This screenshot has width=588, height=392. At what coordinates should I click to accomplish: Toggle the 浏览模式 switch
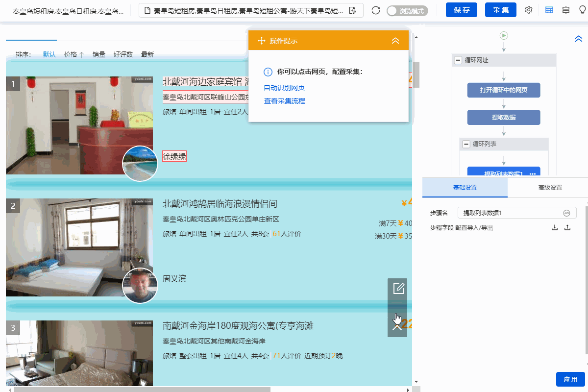coord(407,11)
